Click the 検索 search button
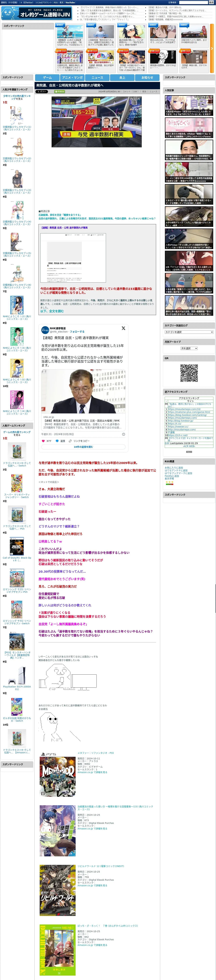Viewport: 216px width, 980px height. [211, 2]
